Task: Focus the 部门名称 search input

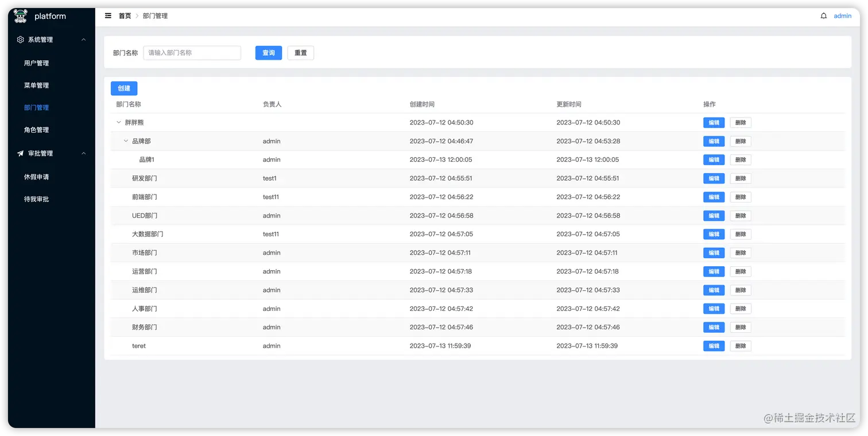Action: click(x=192, y=53)
